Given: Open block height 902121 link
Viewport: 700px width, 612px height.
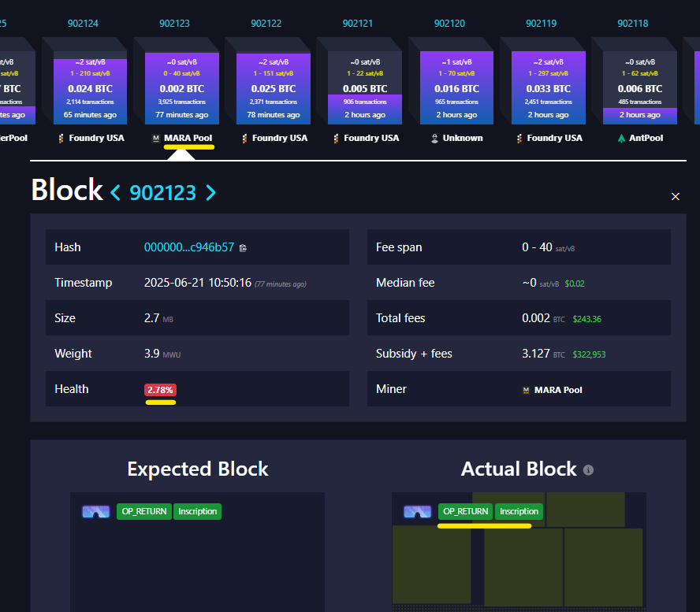Looking at the screenshot, I should pos(358,23).
